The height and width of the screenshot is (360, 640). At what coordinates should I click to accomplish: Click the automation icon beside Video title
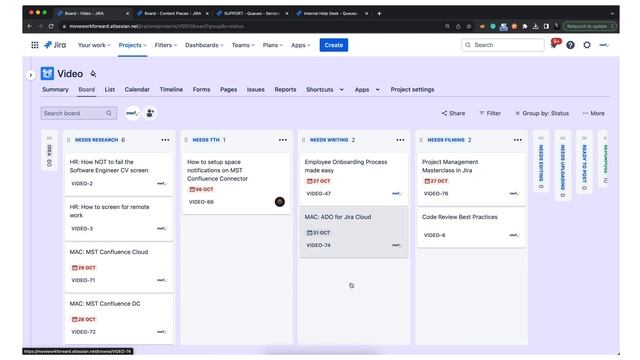tap(93, 73)
